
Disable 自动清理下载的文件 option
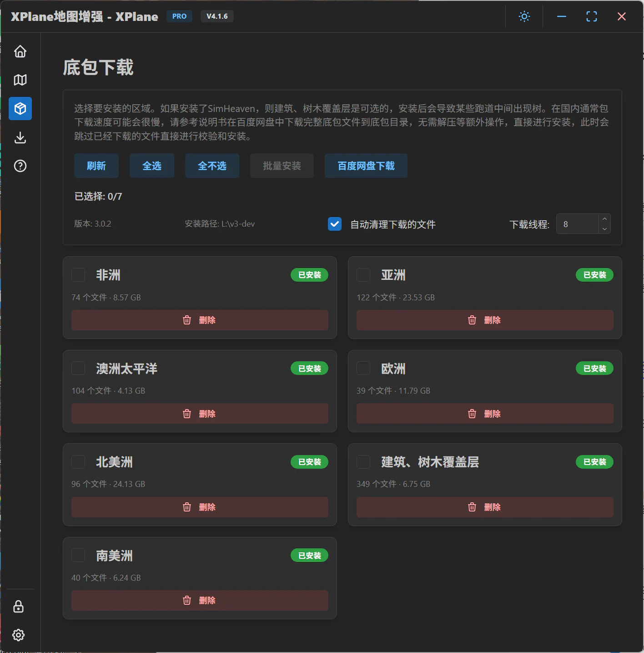335,224
